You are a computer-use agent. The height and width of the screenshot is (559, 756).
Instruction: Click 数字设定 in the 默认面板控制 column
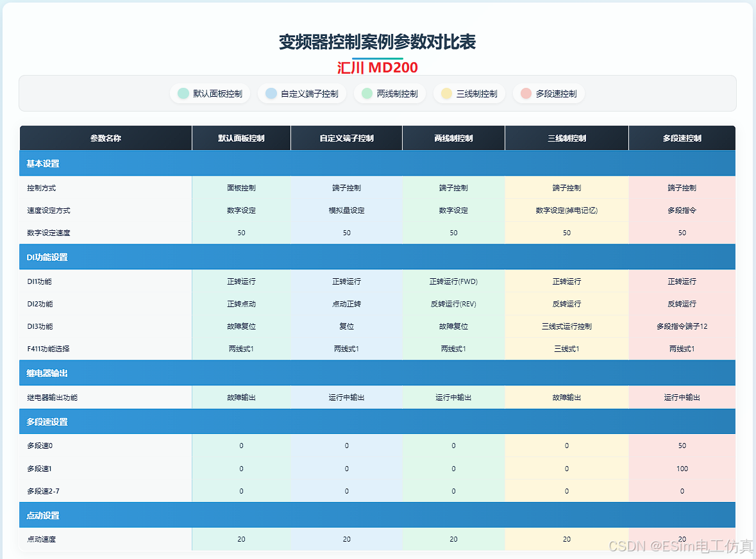242,211
